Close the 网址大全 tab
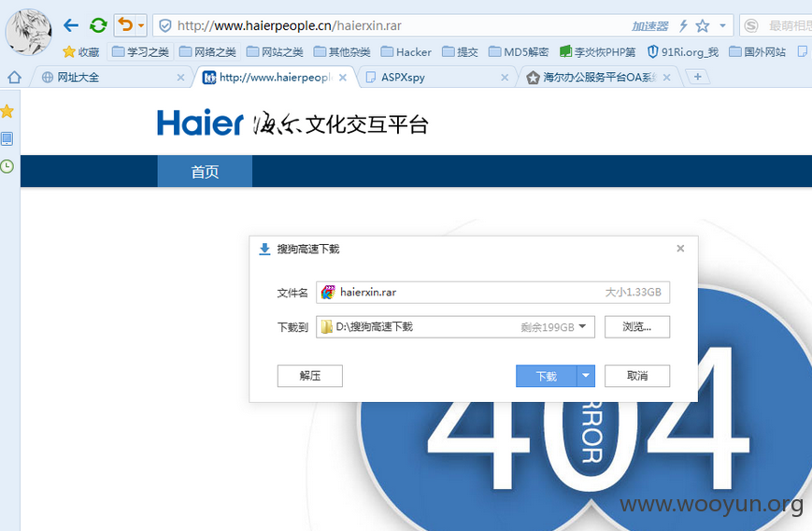 tap(180, 78)
